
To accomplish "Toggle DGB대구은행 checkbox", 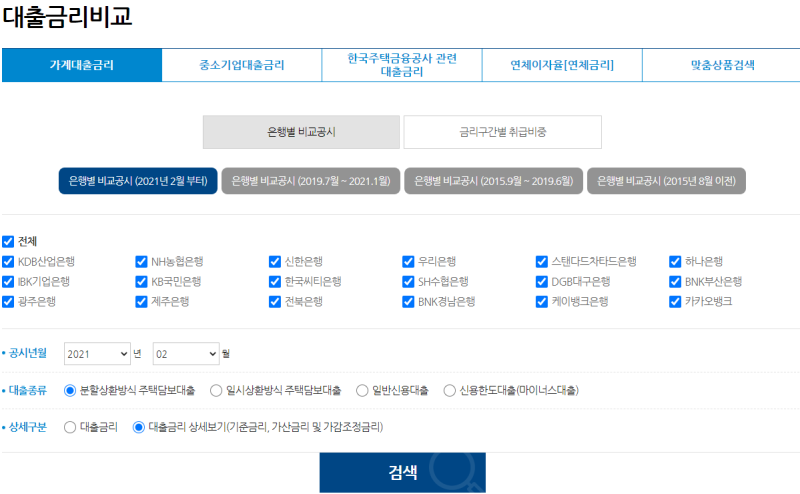I will [542, 282].
